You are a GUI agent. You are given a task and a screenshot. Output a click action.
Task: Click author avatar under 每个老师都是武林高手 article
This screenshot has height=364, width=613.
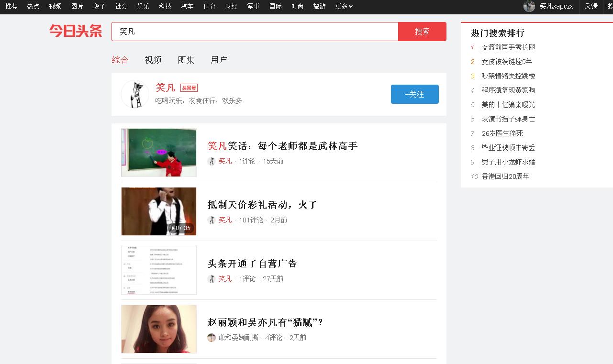(x=212, y=161)
